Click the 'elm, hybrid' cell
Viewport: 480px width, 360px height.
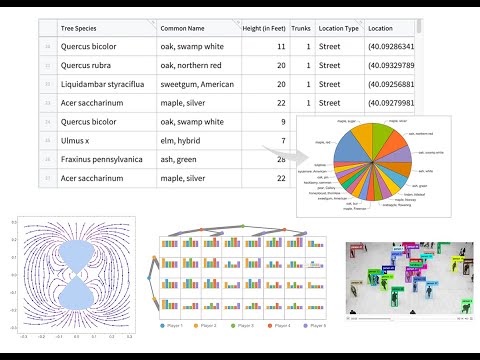199,141
